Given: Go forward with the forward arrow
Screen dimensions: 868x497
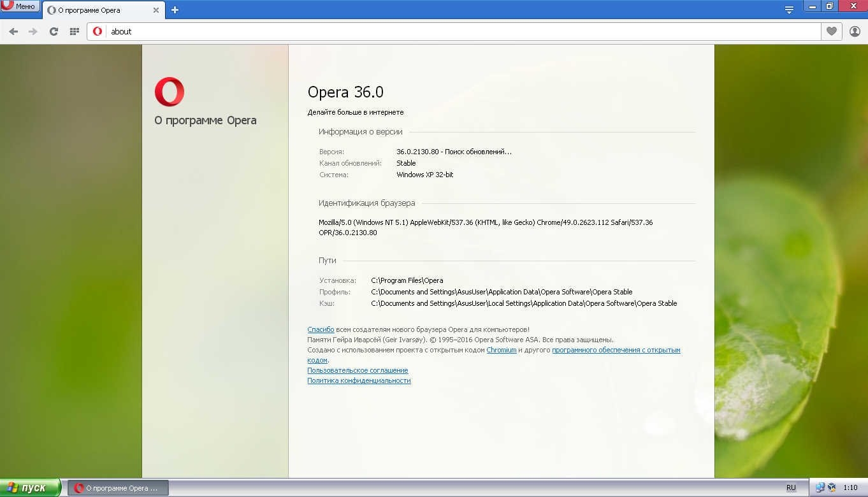Looking at the screenshot, I should (x=33, y=31).
